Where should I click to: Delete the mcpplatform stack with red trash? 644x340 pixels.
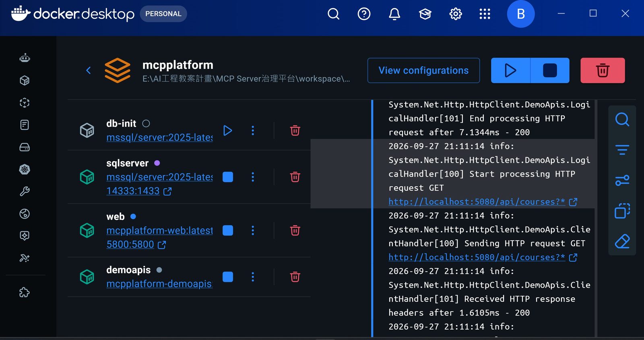(x=603, y=70)
